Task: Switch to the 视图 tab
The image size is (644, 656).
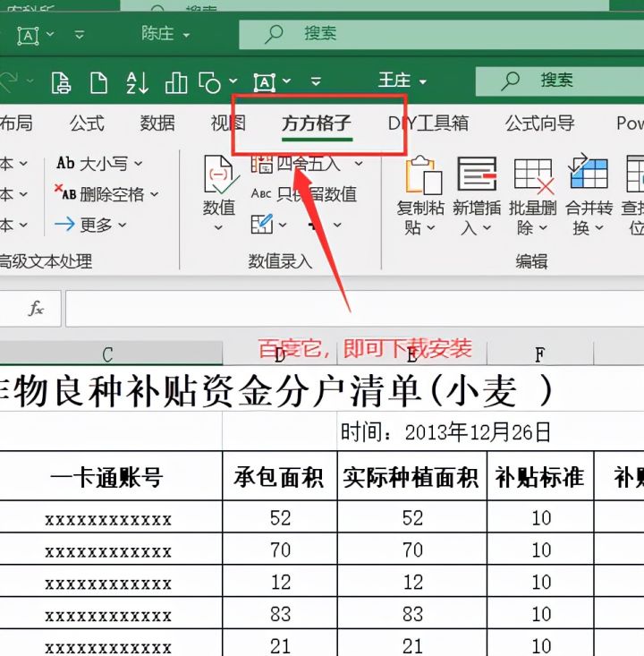Action: pyautogui.click(x=228, y=124)
